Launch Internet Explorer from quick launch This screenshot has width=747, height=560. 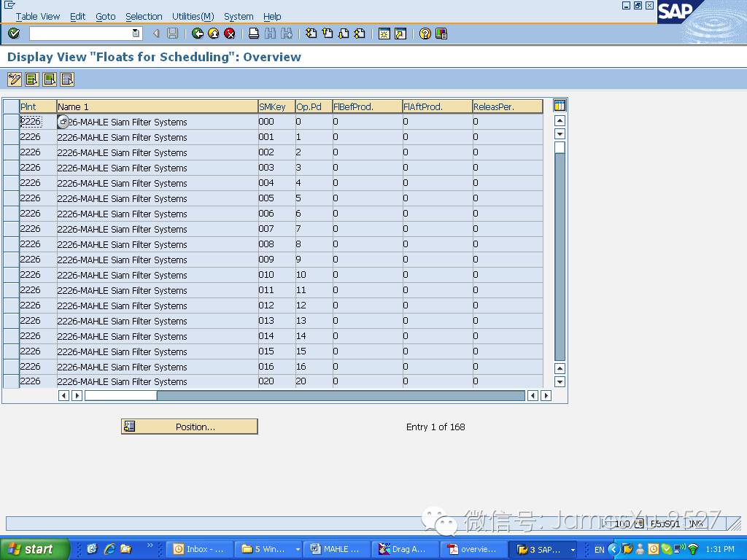pyautogui.click(x=109, y=549)
